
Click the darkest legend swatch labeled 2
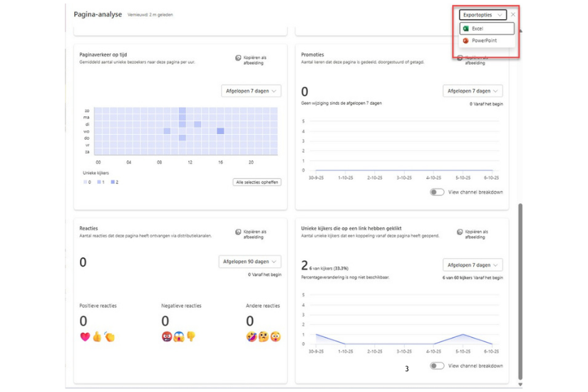113,182
